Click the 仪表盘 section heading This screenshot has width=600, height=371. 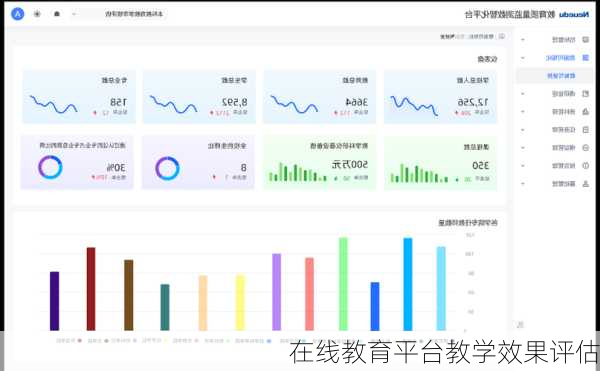(488, 59)
